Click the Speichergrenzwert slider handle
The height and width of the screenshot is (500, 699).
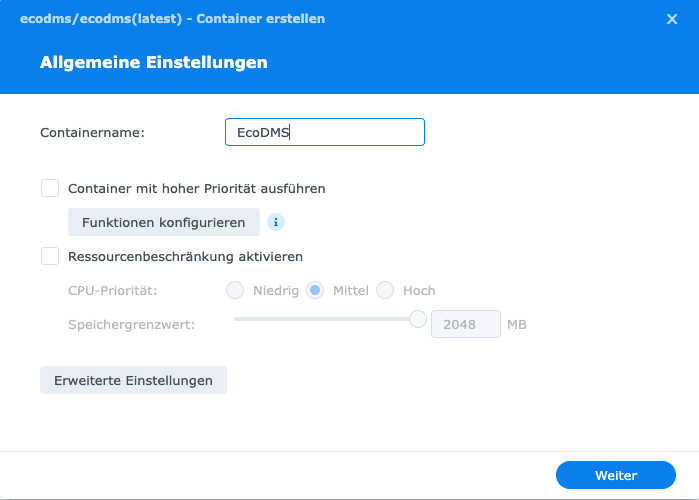pyautogui.click(x=418, y=319)
